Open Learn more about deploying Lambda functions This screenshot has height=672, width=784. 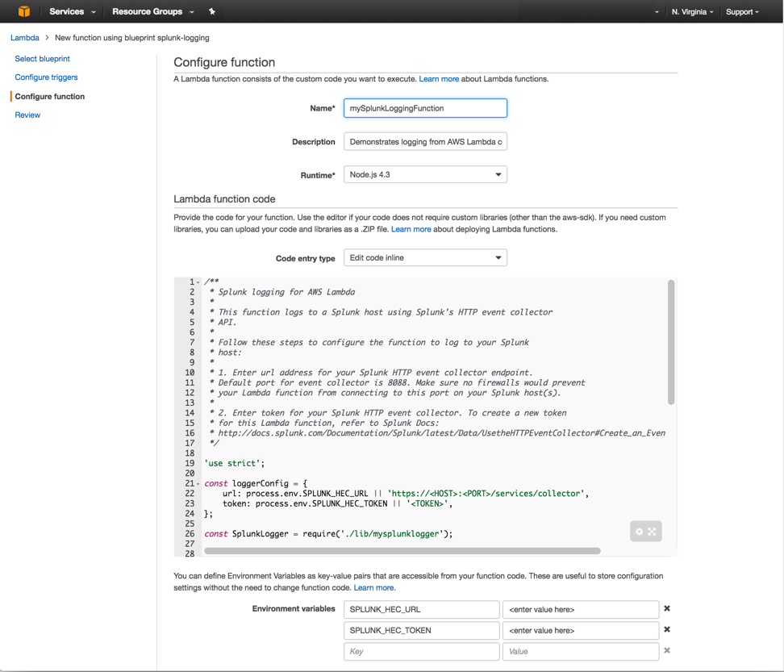click(411, 229)
